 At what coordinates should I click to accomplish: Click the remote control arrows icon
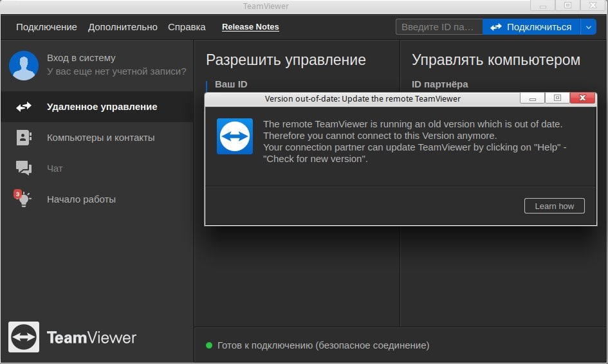click(x=24, y=107)
